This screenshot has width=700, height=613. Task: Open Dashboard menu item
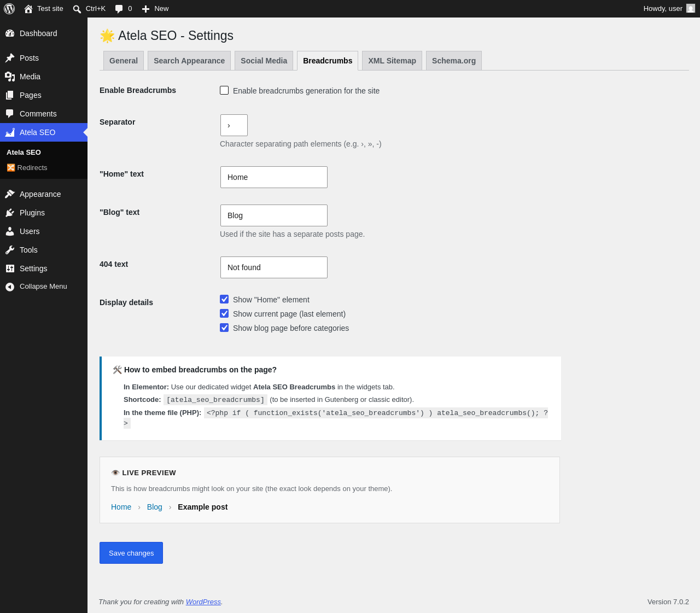[x=44, y=33]
